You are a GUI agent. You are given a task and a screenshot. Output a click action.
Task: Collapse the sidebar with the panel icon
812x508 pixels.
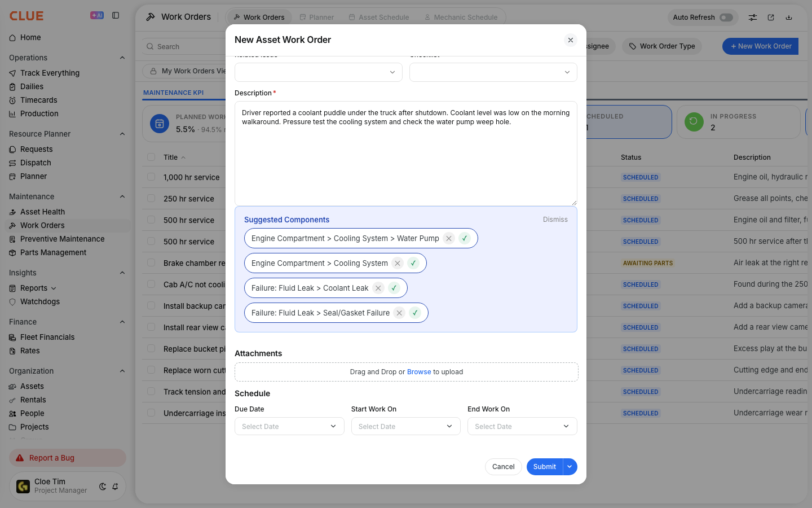pos(116,16)
